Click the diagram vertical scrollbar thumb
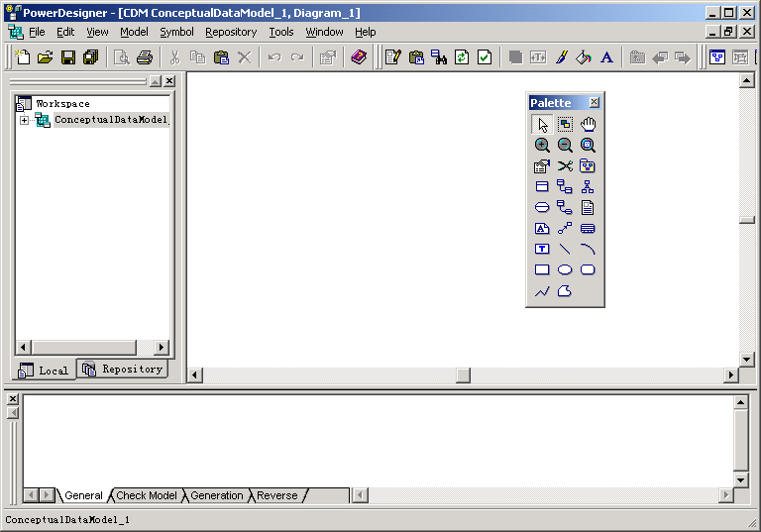761x532 pixels. (x=747, y=220)
